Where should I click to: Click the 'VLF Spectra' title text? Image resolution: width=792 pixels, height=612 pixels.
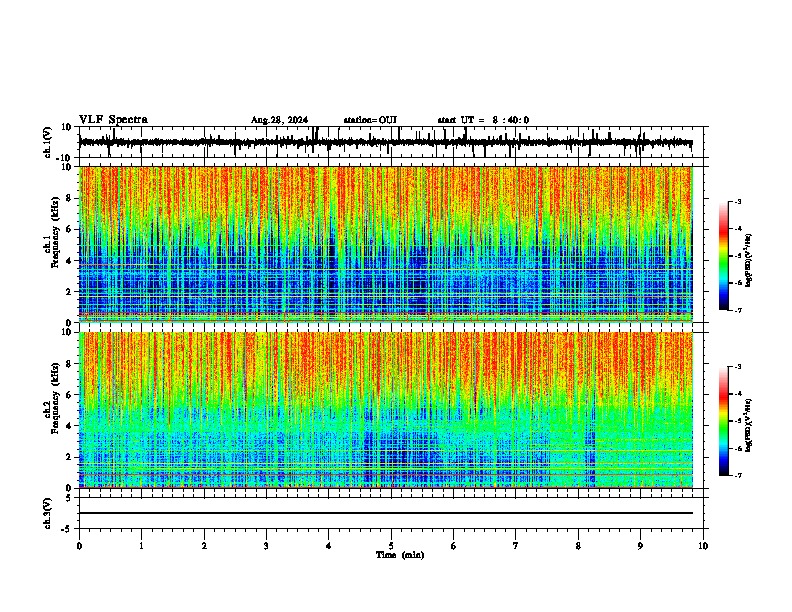click(113, 120)
